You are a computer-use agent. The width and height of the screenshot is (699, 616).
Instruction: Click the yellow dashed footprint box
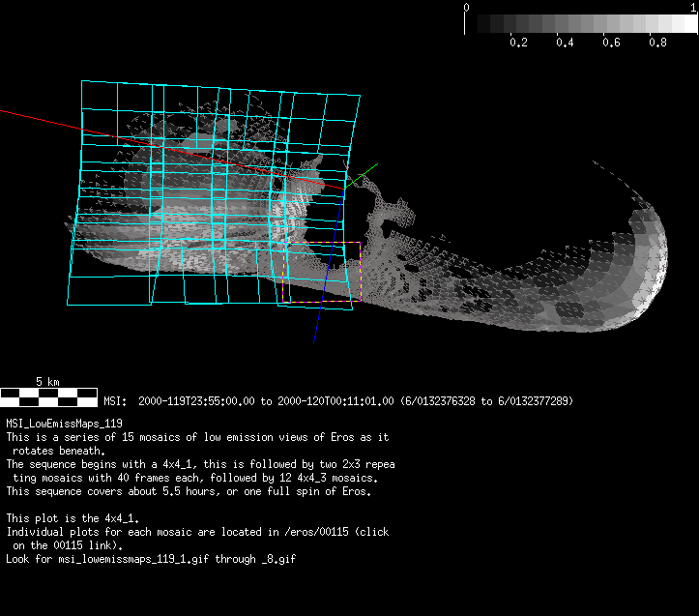[321, 272]
